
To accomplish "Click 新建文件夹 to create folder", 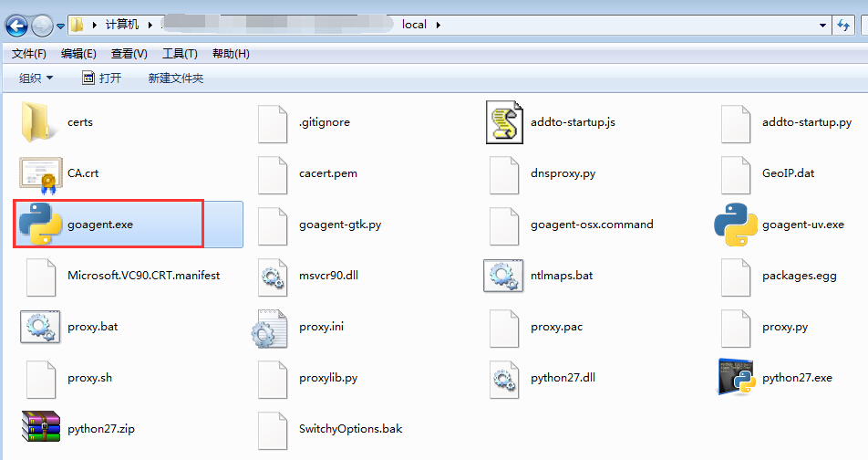I will tap(175, 78).
